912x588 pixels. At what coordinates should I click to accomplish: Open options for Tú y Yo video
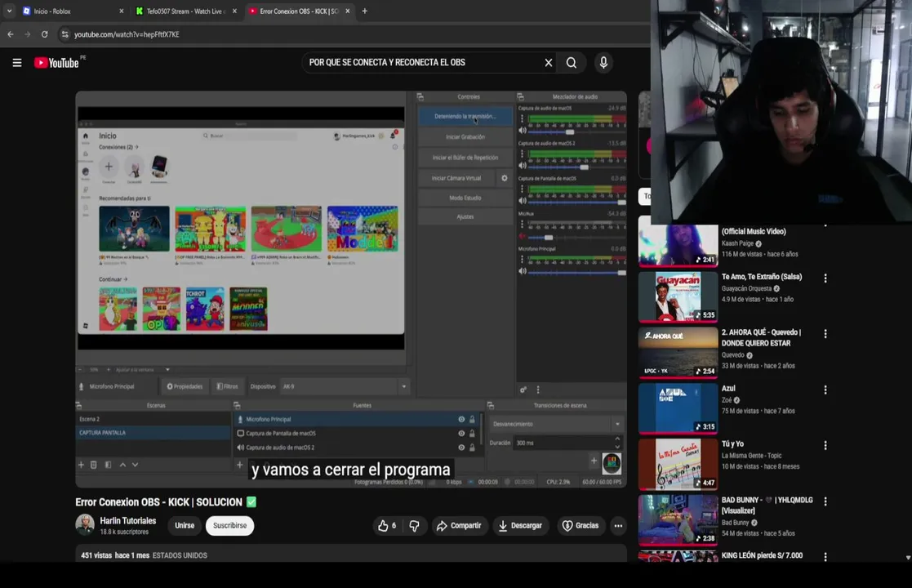coord(825,446)
